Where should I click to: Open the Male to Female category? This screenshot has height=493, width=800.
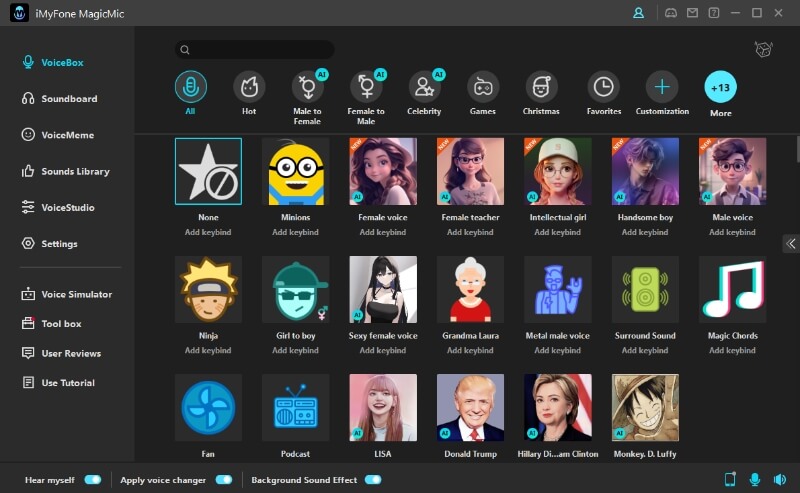click(307, 88)
